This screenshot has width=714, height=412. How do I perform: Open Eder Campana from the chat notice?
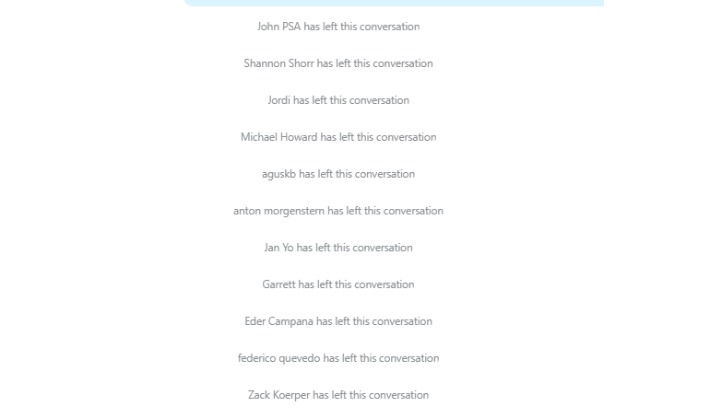[275, 322]
